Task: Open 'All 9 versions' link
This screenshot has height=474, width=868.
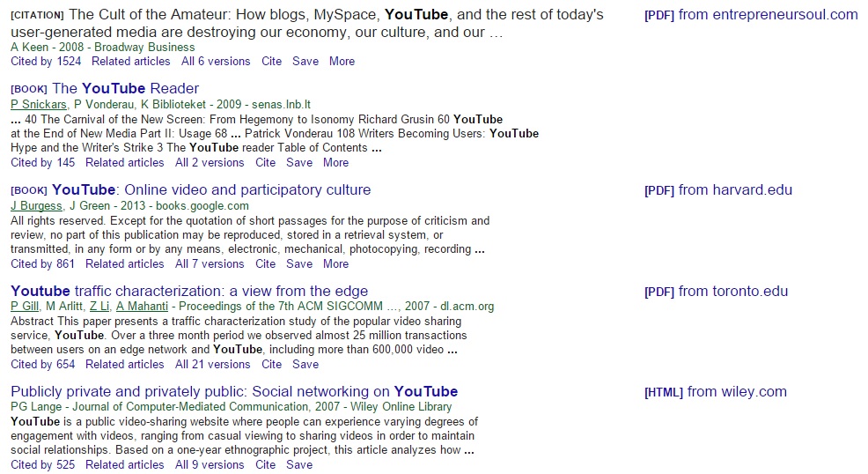Action: (210, 465)
